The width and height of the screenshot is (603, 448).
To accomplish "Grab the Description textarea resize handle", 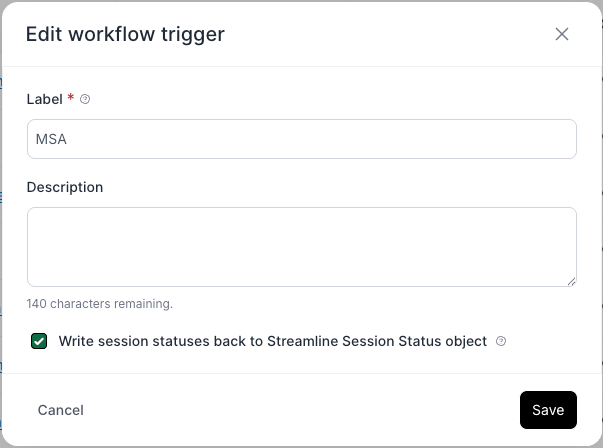I will [571, 281].
